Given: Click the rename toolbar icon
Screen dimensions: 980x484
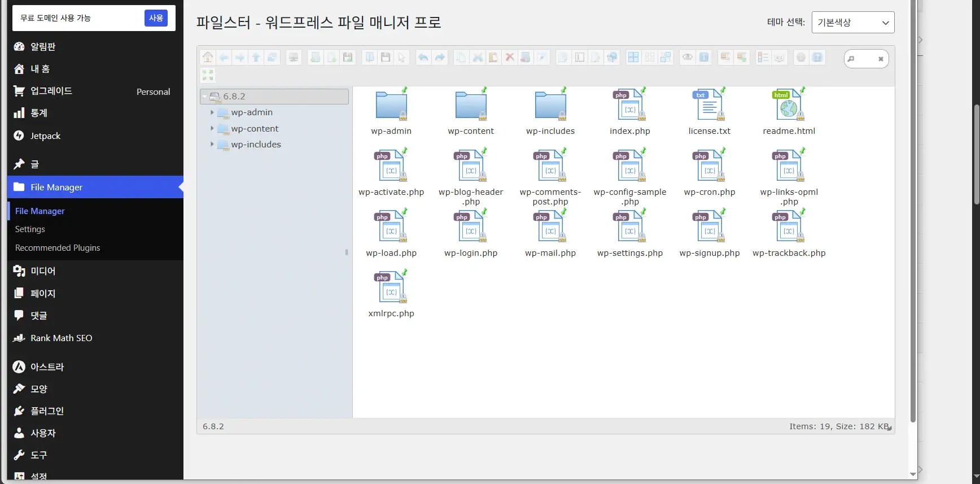Looking at the screenshot, I should pyautogui.click(x=580, y=57).
